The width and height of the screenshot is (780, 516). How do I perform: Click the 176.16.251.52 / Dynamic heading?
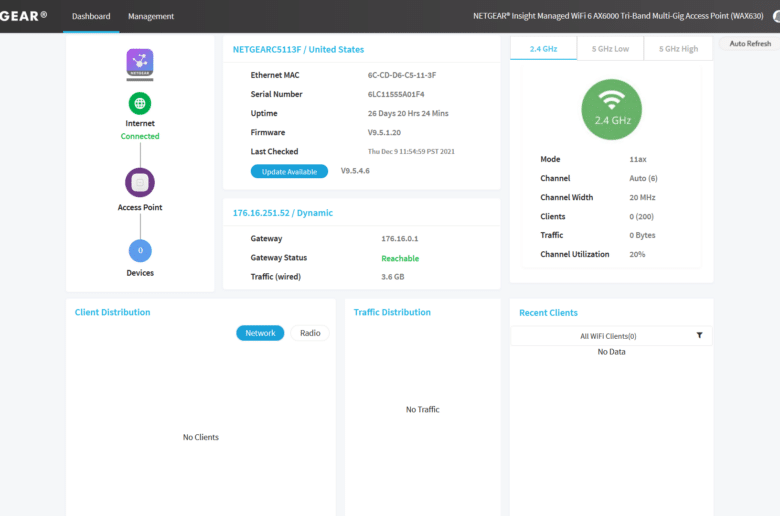point(283,212)
